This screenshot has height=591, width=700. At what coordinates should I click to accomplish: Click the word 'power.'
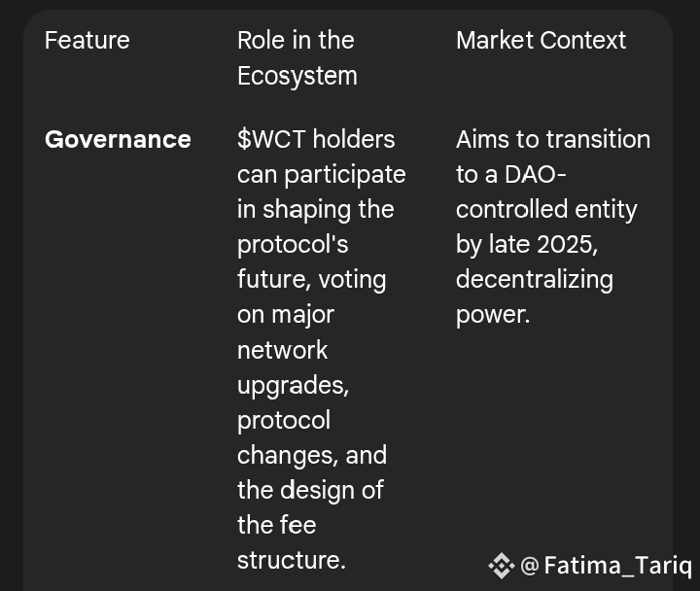click(x=493, y=315)
